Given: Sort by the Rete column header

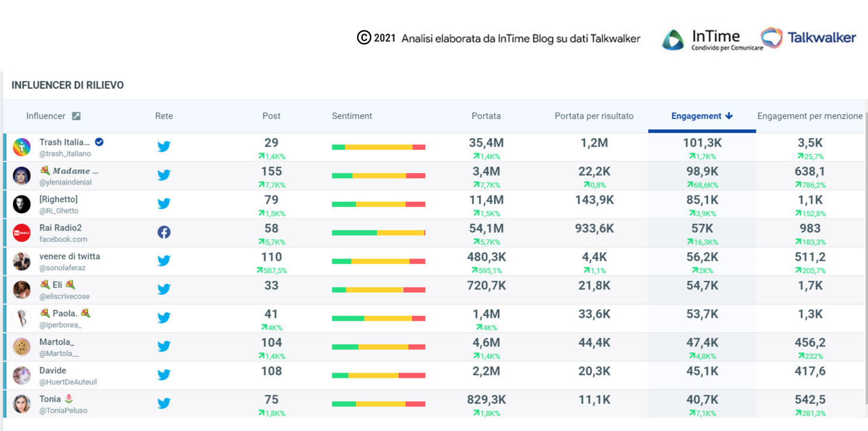Looking at the screenshot, I should point(164,116).
